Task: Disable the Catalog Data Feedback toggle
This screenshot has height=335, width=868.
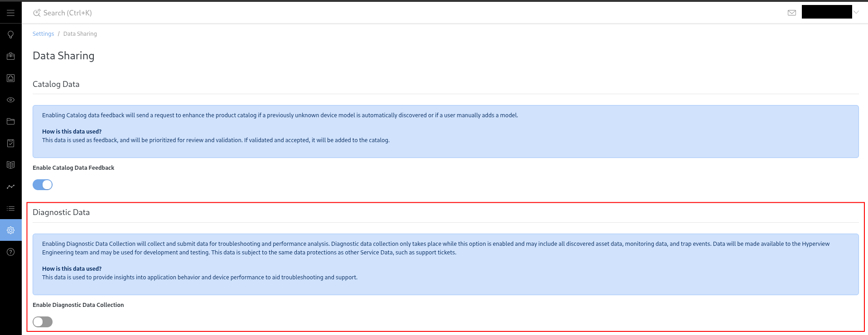Action: (43, 185)
